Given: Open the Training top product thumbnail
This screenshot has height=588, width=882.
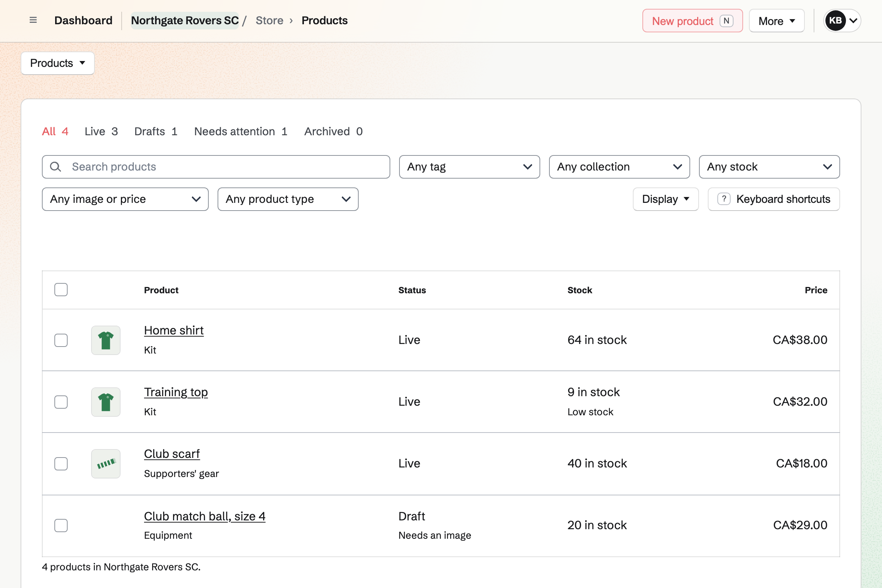Looking at the screenshot, I should point(106,402).
